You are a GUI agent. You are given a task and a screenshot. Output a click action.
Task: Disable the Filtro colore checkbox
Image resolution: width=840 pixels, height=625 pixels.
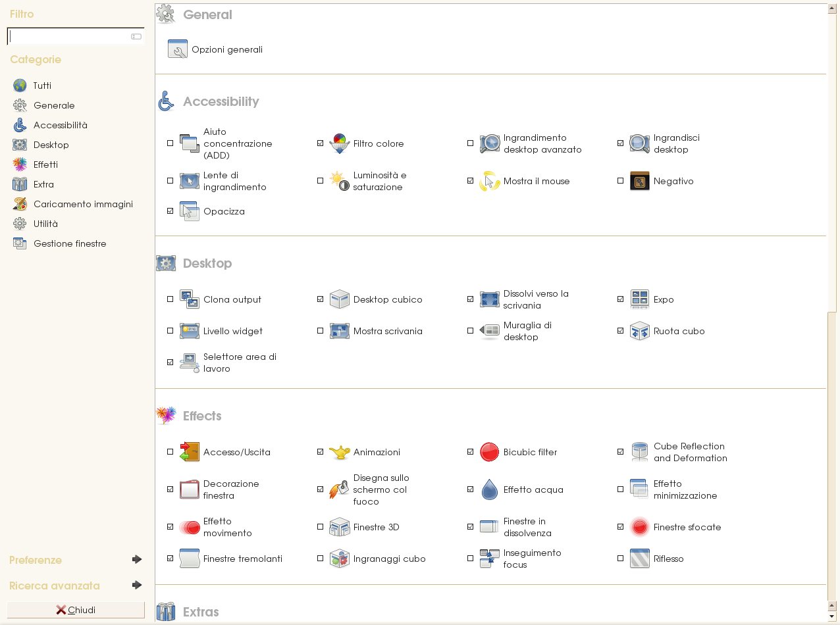[321, 143]
